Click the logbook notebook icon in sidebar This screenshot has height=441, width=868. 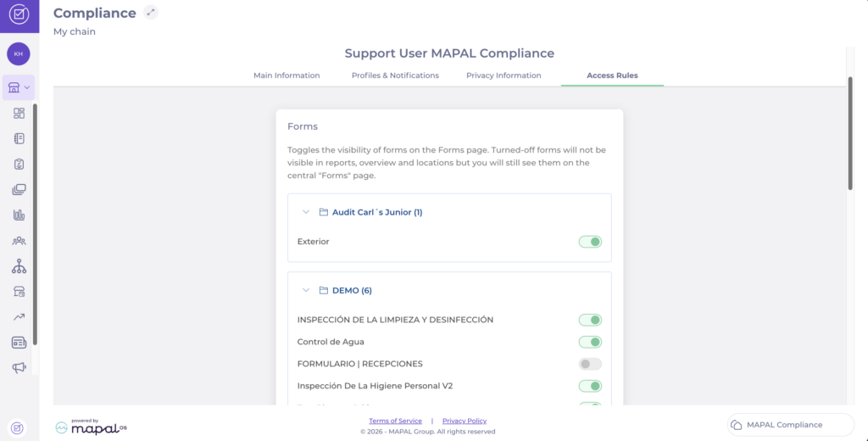tap(19, 138)
